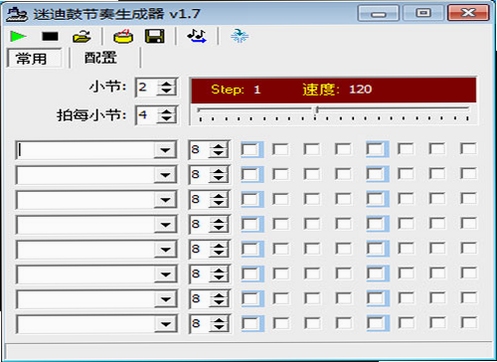Open the first row's instrument dropdown
The image size is (497, 362).
click(165, 150)
